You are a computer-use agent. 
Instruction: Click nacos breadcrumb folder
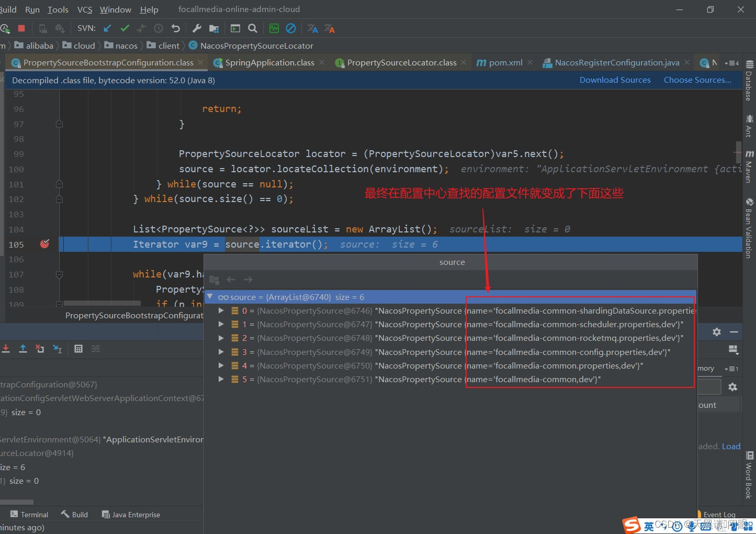click(121, 46)
